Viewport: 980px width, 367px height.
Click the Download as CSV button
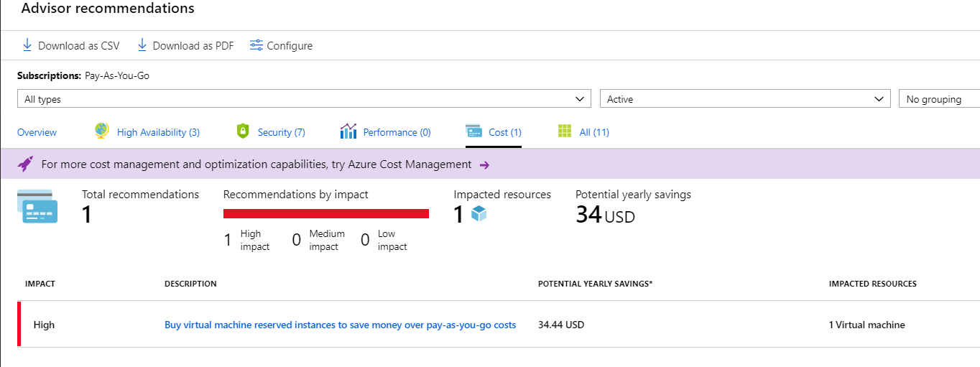71,45
